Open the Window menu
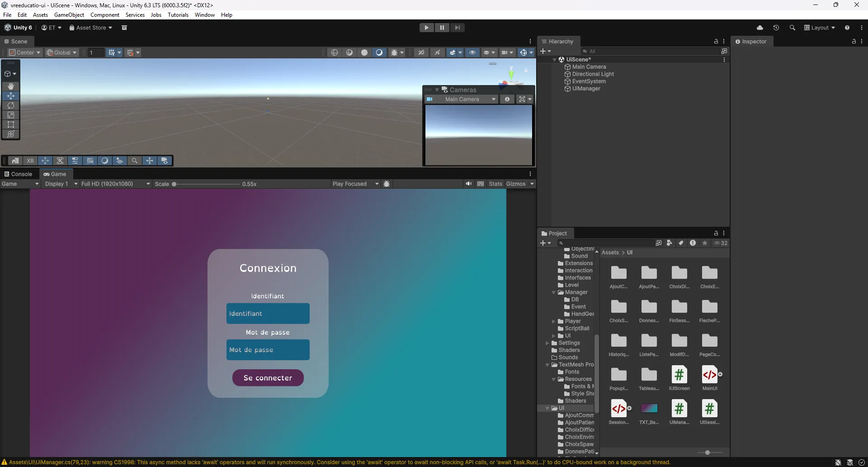The image size is (868, 467). pos(205,15)
